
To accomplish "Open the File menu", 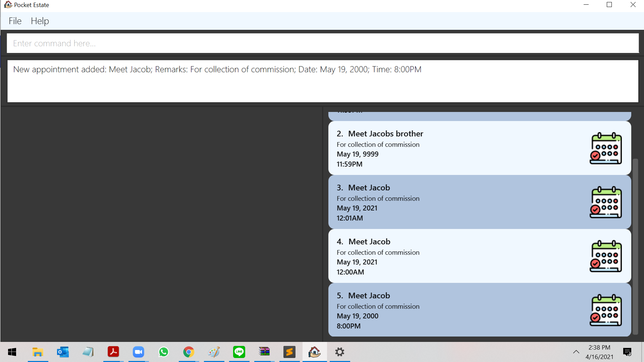I will pyautogui.click(x=15, y=21).
